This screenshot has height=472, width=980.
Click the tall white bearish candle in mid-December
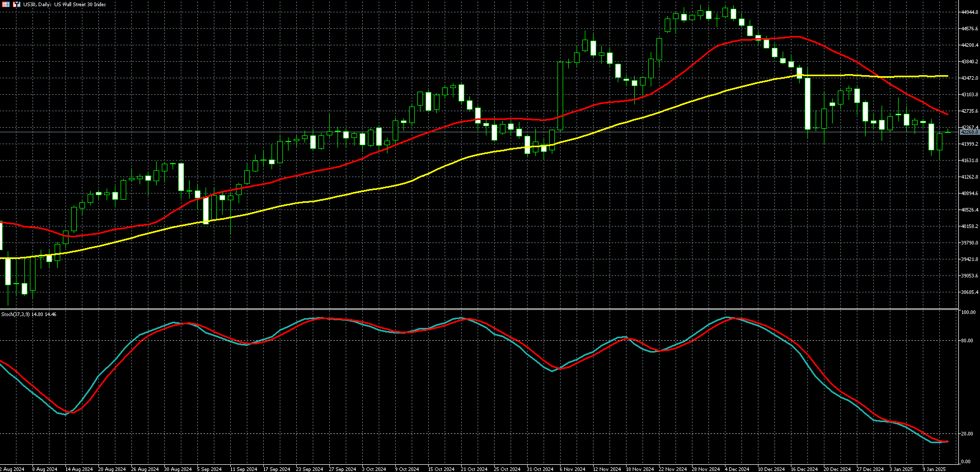(x=807, y=103)
